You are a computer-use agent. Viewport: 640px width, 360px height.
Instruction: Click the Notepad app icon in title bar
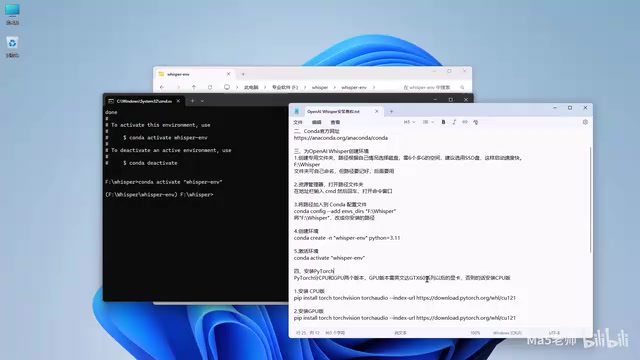pyautogui.click(x=297, y=111)
